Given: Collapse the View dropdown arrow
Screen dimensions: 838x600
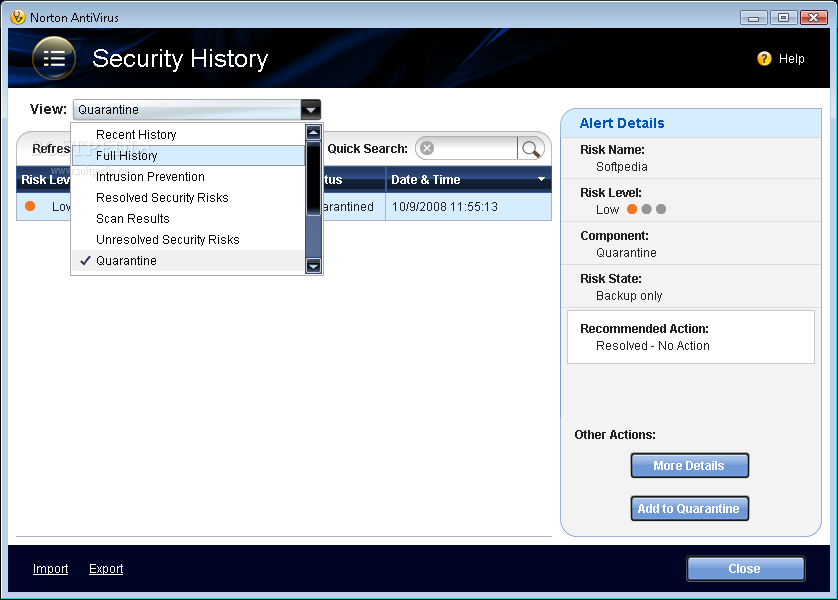Looking at the screenshot, I should click(311, 110).
